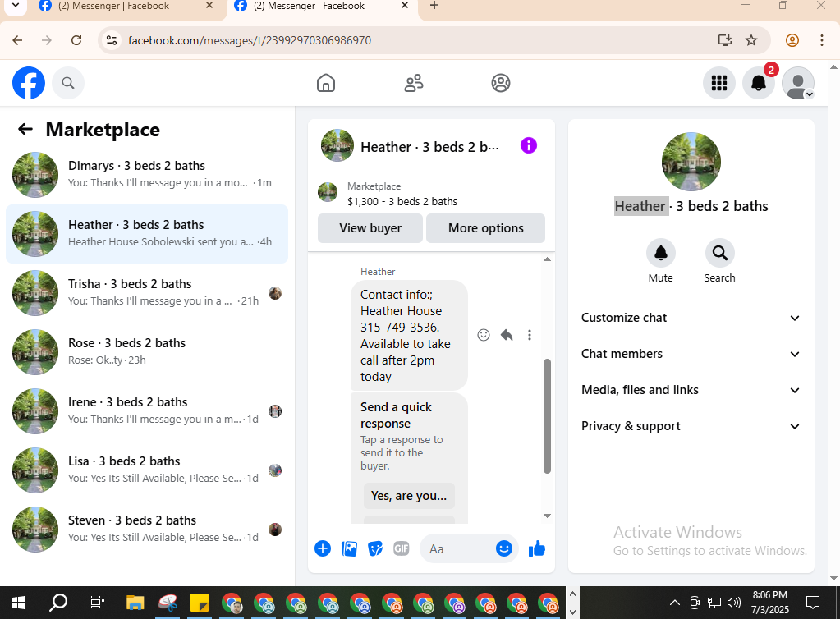Close the first Messenger tab
This screenshot has height=619, width=840.
click(x=209, y=6)
